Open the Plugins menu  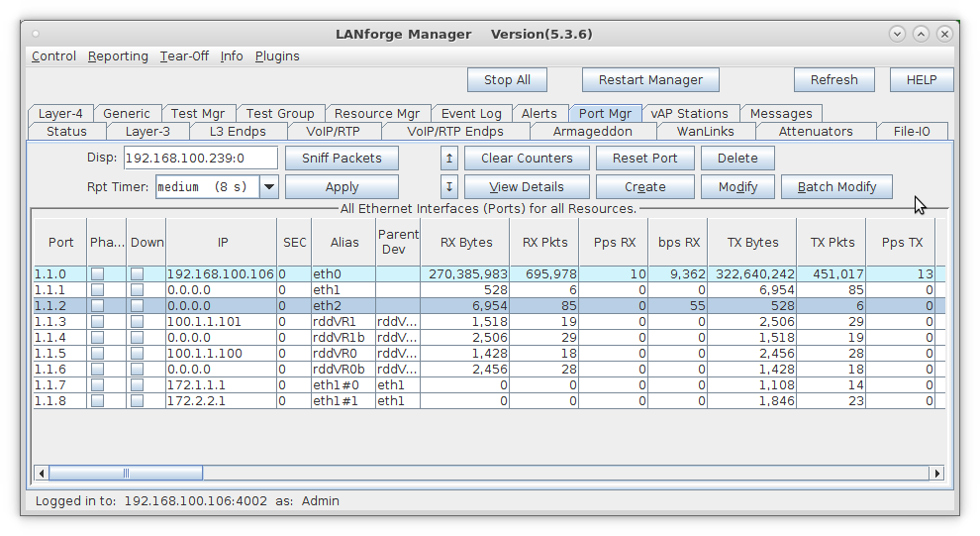tap(277, 56)
